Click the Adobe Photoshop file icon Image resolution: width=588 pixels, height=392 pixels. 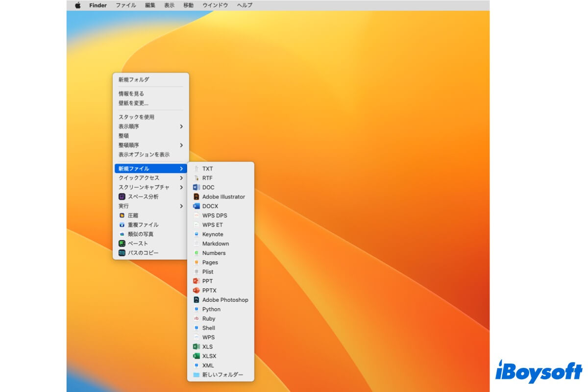tap(196, 300)
